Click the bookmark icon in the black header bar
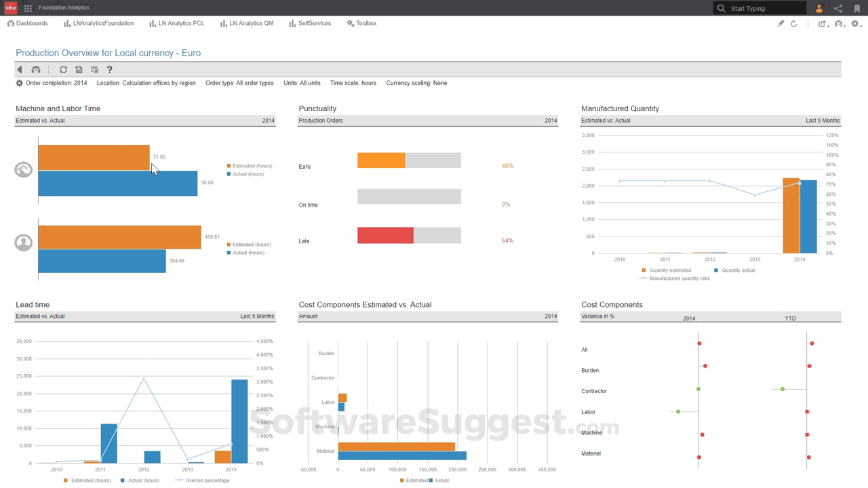This screenshot has height=488, width=868. click(x=856, y=7)
